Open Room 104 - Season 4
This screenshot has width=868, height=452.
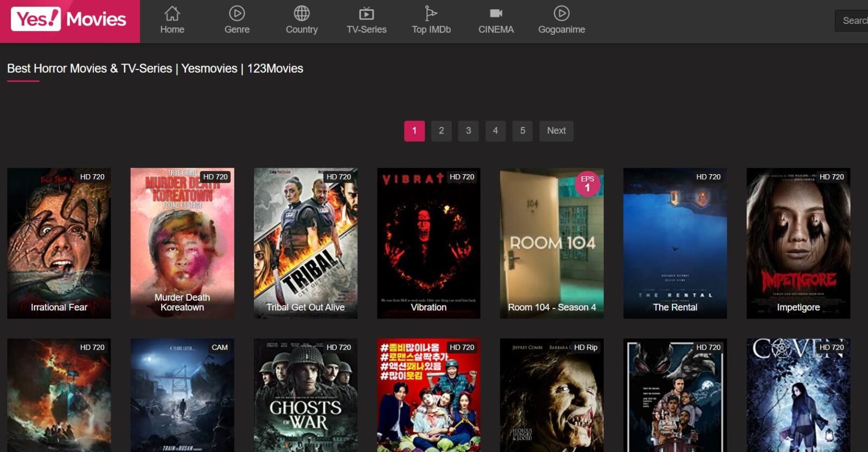552,243
